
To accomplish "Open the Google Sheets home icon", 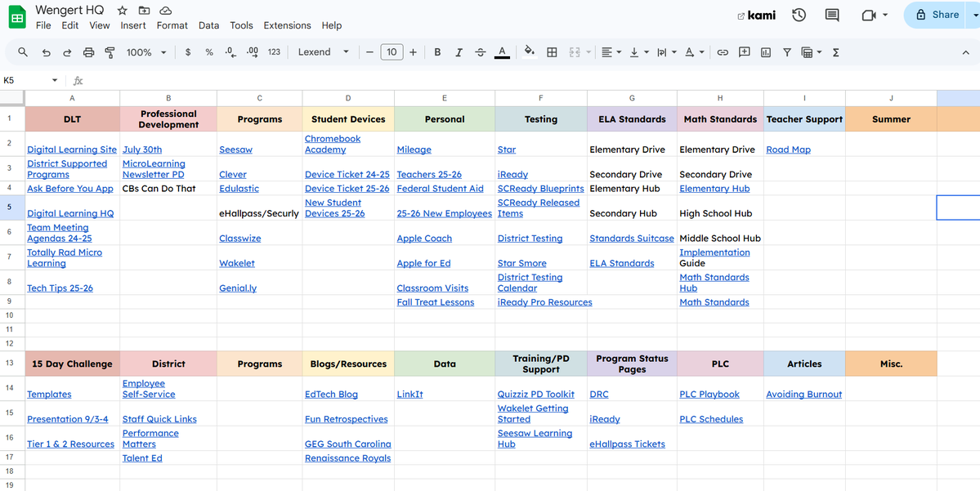I will click(x=17, y=17).
